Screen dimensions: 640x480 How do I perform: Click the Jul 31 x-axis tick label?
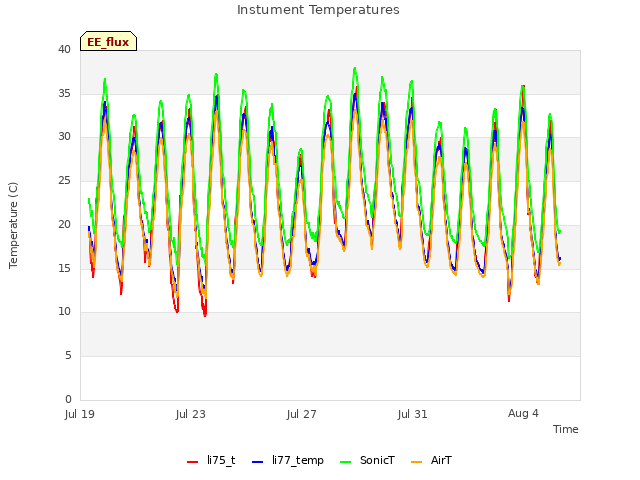pyautogui.click(x=412, y=414)
